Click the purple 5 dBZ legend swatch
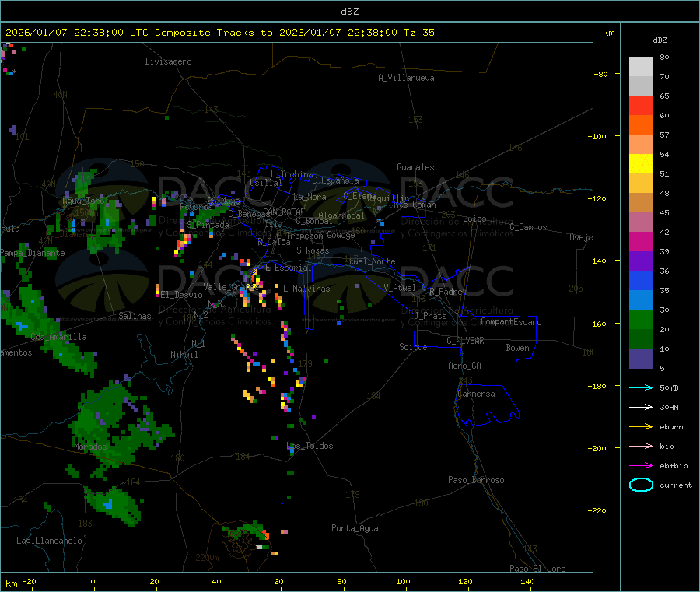The height and width of the screenshot is (592, 700). [x=641, y=359]
